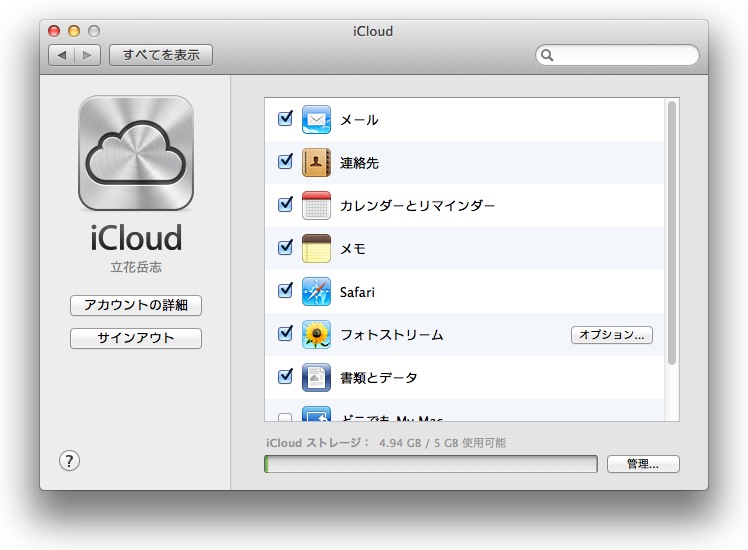Click the Safari compass icon
Screen dimensions: 748x550
(316, 292)
